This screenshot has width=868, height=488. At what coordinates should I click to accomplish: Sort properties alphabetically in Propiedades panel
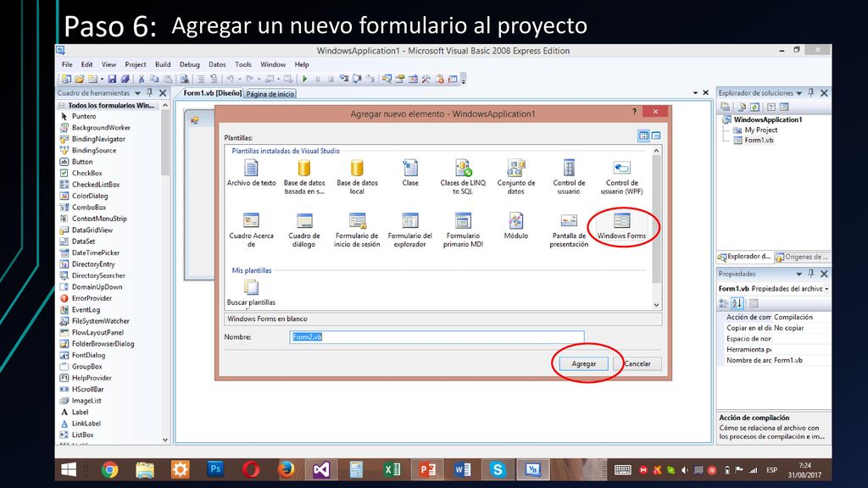coord(737,303)
